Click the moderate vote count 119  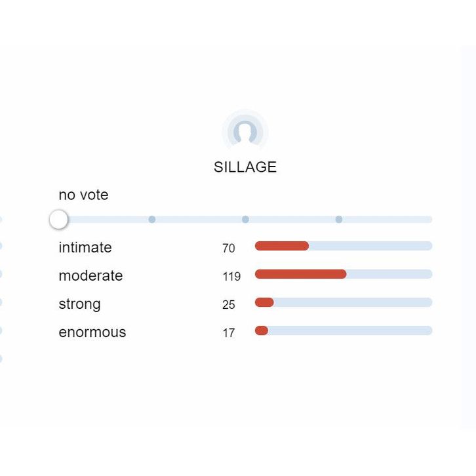[x=231, y=277]
